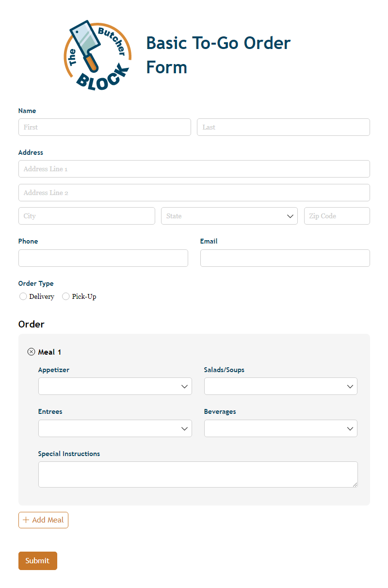The image size is (388, 588).
Task: Click the Zip Code field
Action: tap(337, 216)
